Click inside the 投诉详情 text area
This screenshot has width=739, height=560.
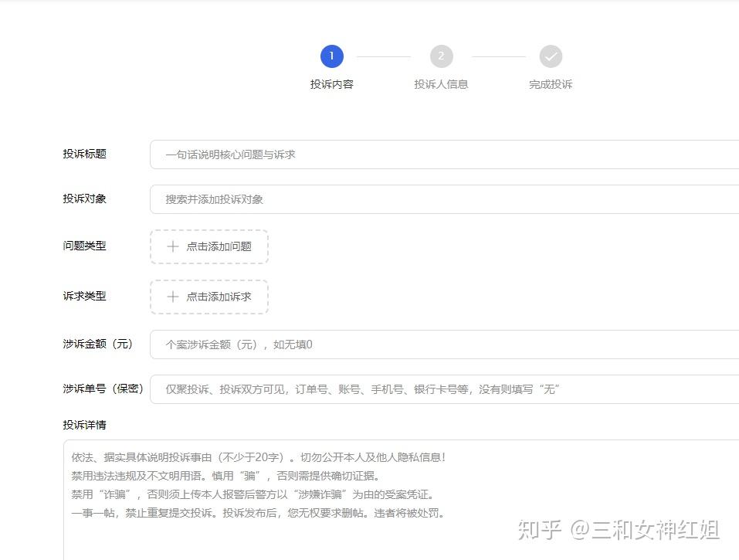401,500
